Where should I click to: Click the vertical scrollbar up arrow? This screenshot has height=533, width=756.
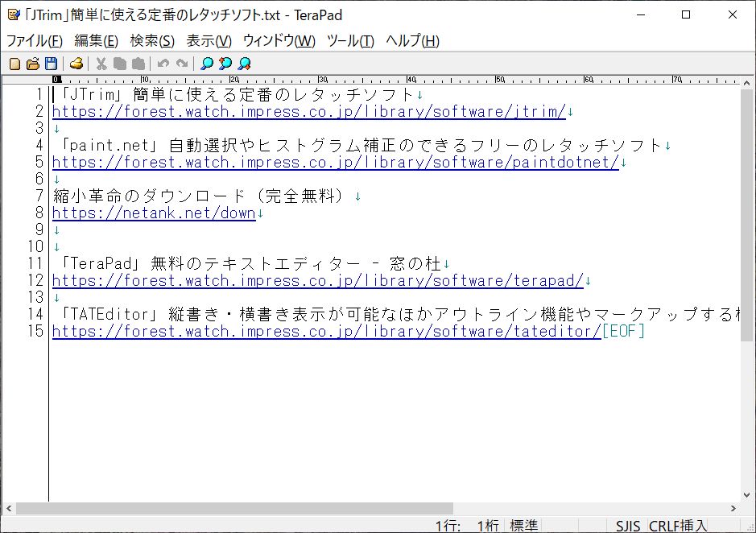(x=747, y=83)
